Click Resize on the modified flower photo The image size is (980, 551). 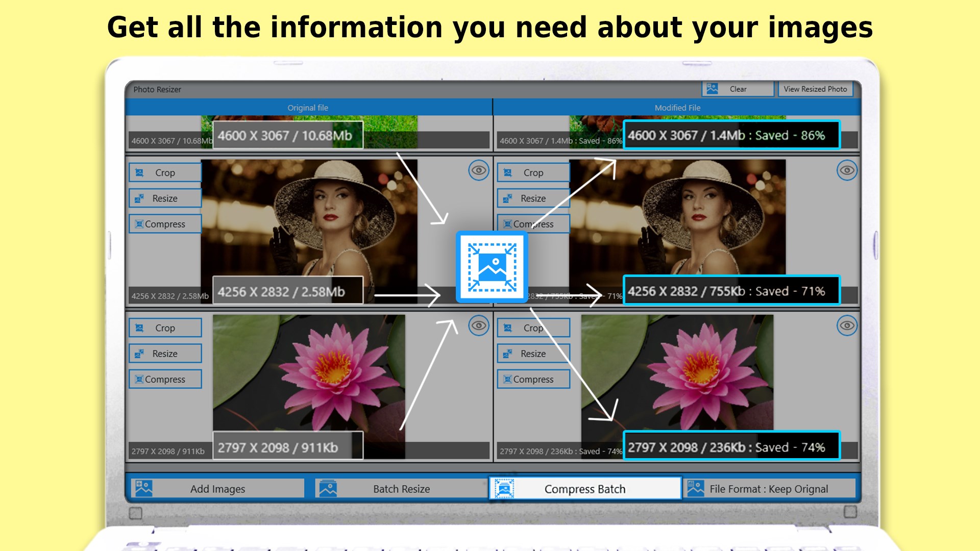click(533, 354)
